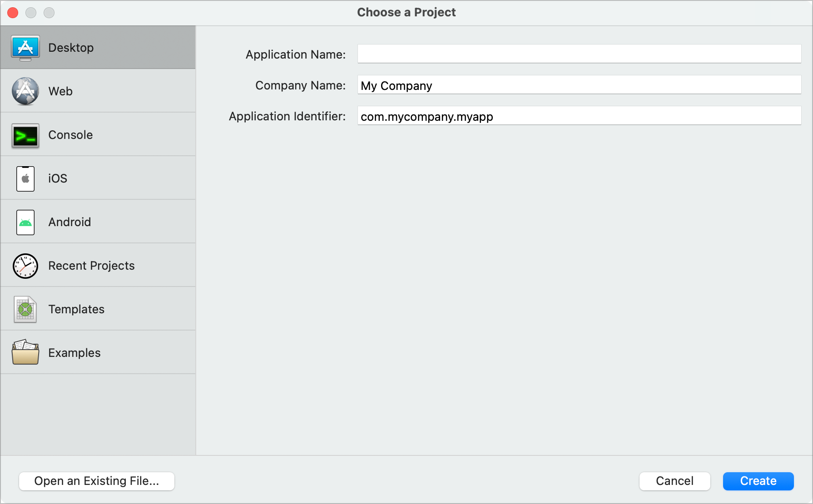
Task: Close the window with the red button
Action: pyautogui.click(x=13, y=13)
